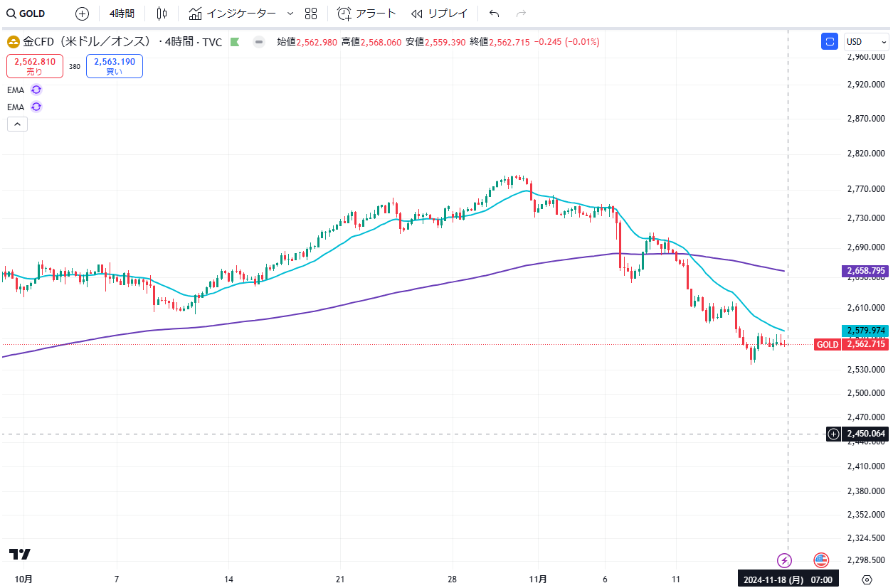Screen dimensions: 893x588
Task: Open the USD currency dropdown
Action: (865, 42)
